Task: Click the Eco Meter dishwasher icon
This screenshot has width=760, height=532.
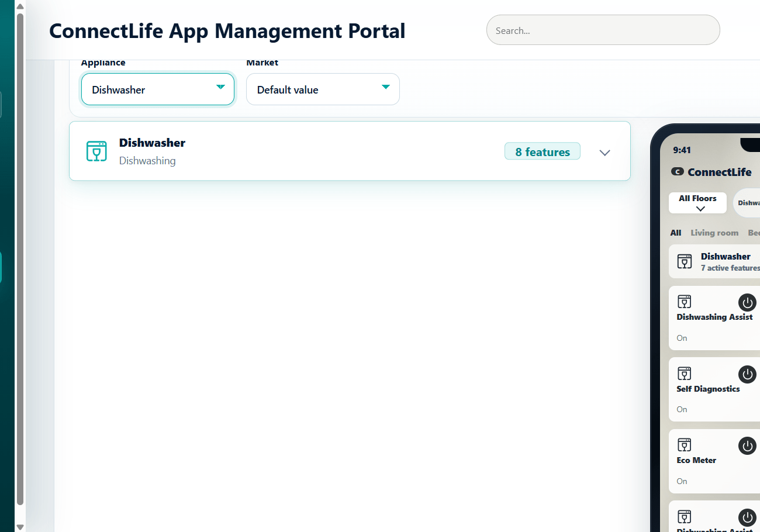Action: pos(684,444)
